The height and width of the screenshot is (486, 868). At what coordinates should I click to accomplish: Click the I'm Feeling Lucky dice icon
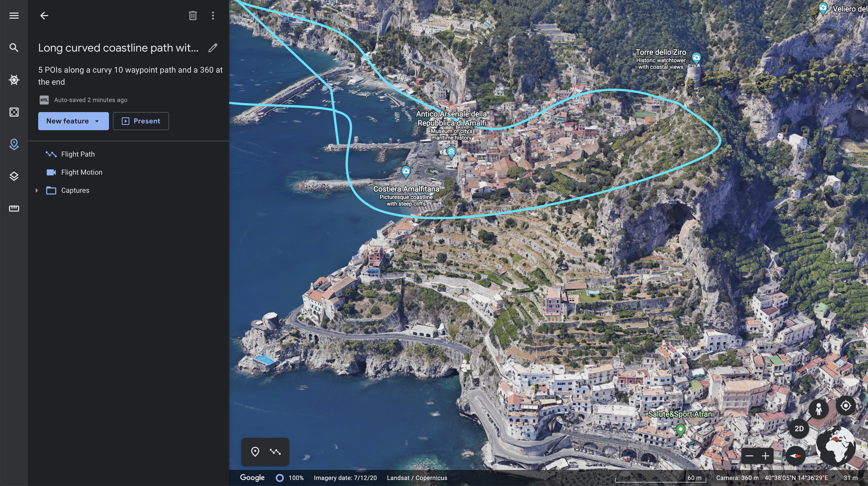pyautogui.click(x=14, y=112)
